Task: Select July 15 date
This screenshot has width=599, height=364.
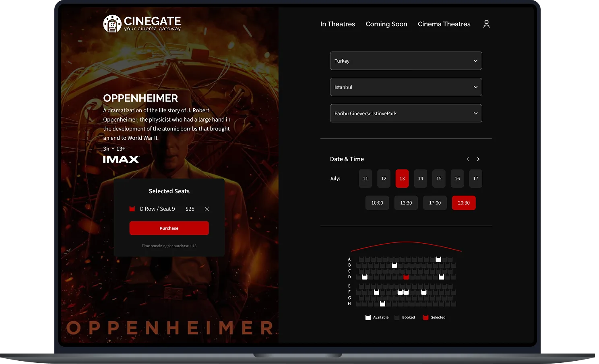Action: click(439, 178)
